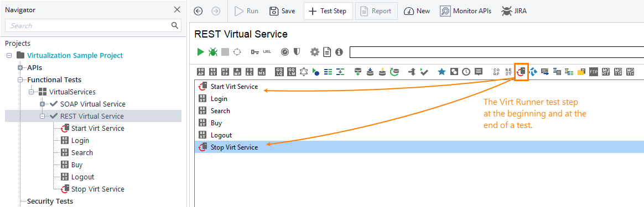Click the data source loop icon
This screenshot has height=207, width=644.
pos(394,72)
